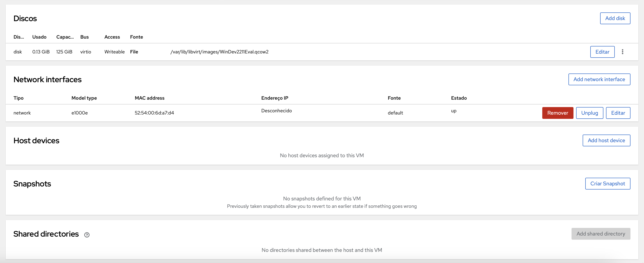Click the Add shared directory button
The height and width of the screenshot is (263, 644).
pos(601,234)
